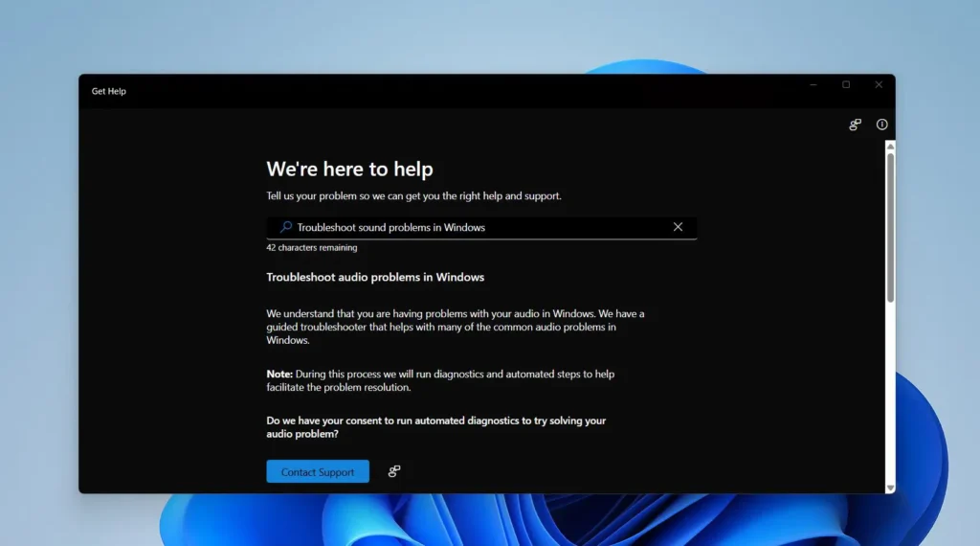Click the 'Get Help' window title

tap(109, 91)
